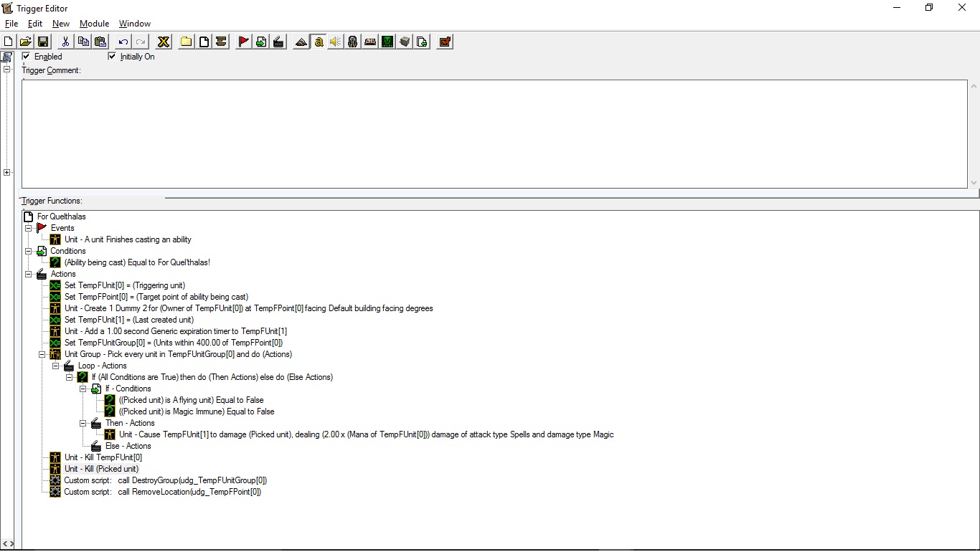
Task: Cut selection with the scissors icon
Action: click(x=66, y=42)
